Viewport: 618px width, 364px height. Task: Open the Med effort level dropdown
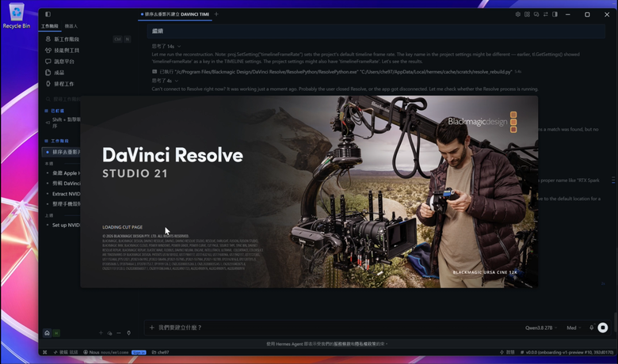click(574, 328)
